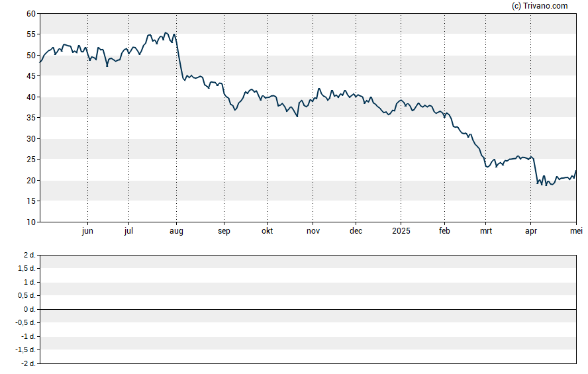The width and height of the screenshot is (588, 374).
Task: Click the 'apr' month label
Action: [531, 231]
